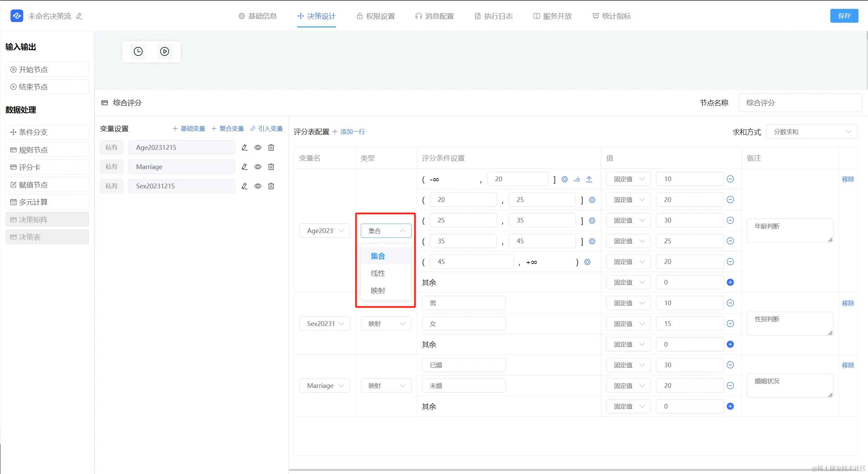This screenshot has width=868, height=474.
Task: Toggle visibility of the Marriage variable
Action: [258, 167]
